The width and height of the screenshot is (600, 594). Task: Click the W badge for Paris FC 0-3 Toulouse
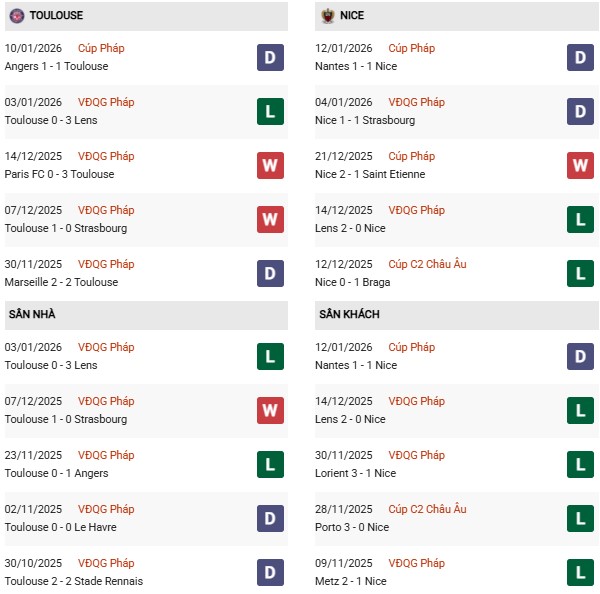click(x=270, y=166)
